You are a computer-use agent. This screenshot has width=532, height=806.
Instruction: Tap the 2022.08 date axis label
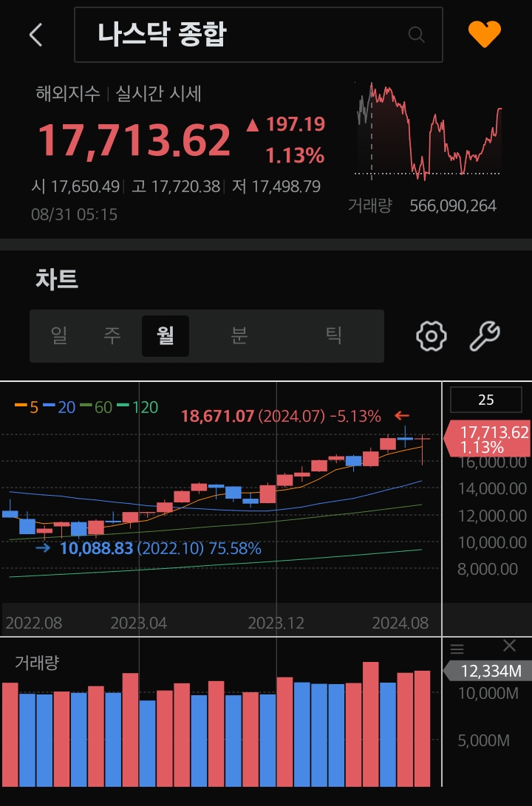click(34, 623)
